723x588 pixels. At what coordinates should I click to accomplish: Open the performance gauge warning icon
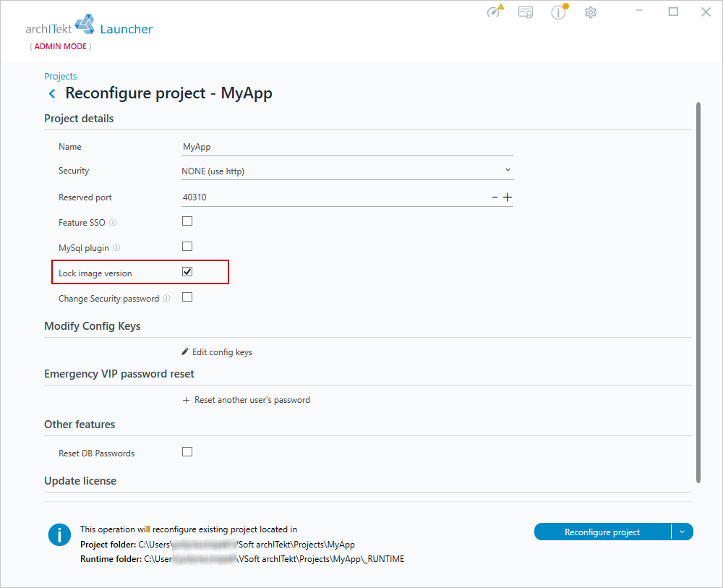(x=495, y=11)
